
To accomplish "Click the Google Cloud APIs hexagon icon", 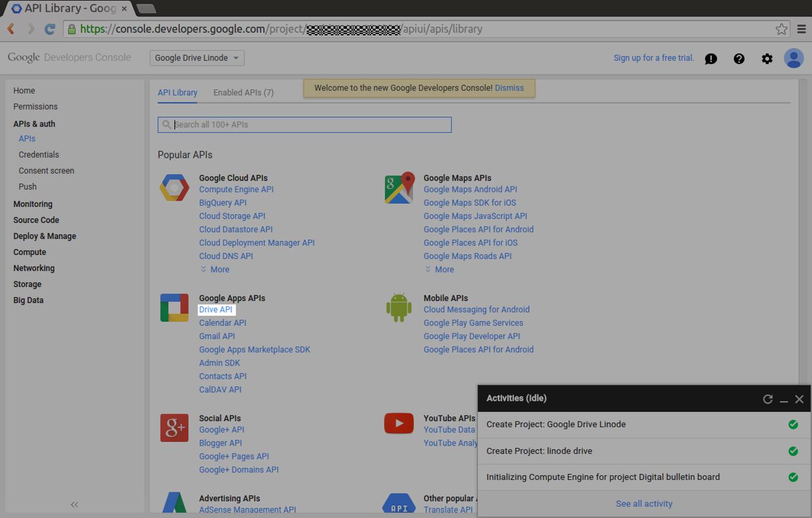I will pyautogui.click(x=174, y=188).
